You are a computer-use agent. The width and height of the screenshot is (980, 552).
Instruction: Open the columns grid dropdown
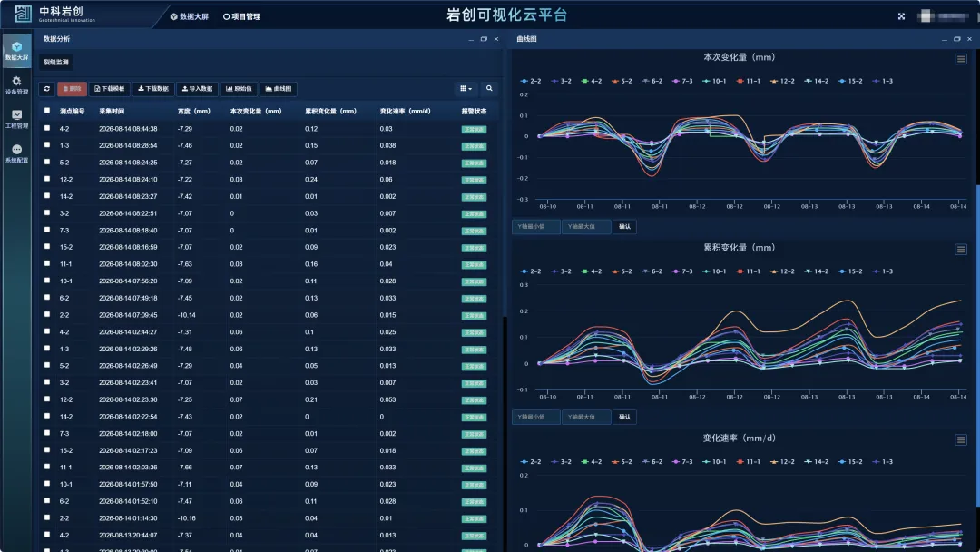click(465, 89)
